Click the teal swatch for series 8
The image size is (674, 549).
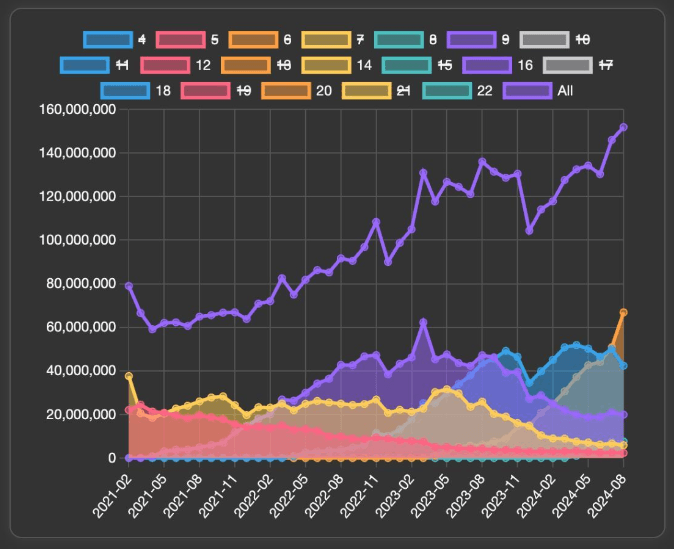pyautogui.click(x=398, y=40)
